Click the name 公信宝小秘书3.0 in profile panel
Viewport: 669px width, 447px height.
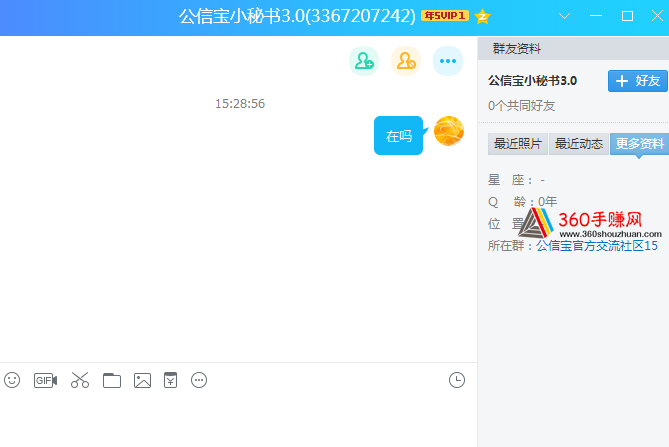(532, 81)
